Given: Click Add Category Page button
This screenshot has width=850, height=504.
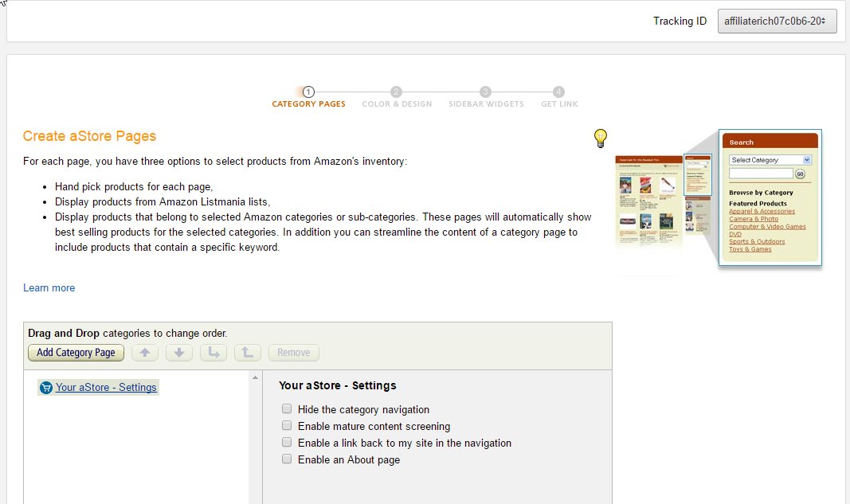Looking at the screenshot, I should coord(76,352).
